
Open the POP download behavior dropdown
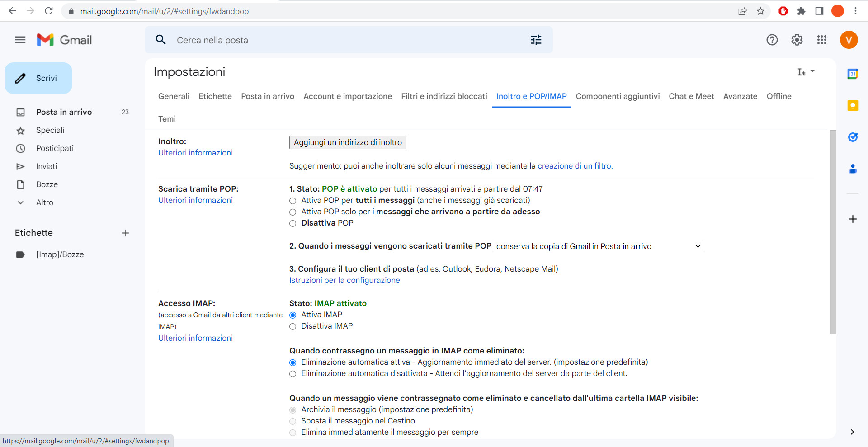pos(598,246)
